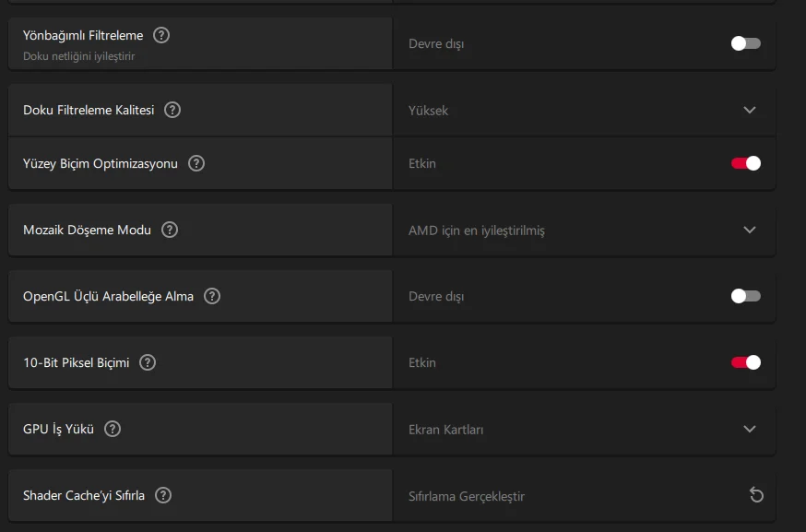Click the Sıfırlama Gerçekleştir text
Viewport: 806px width, 532px height.
click(467, 496)
